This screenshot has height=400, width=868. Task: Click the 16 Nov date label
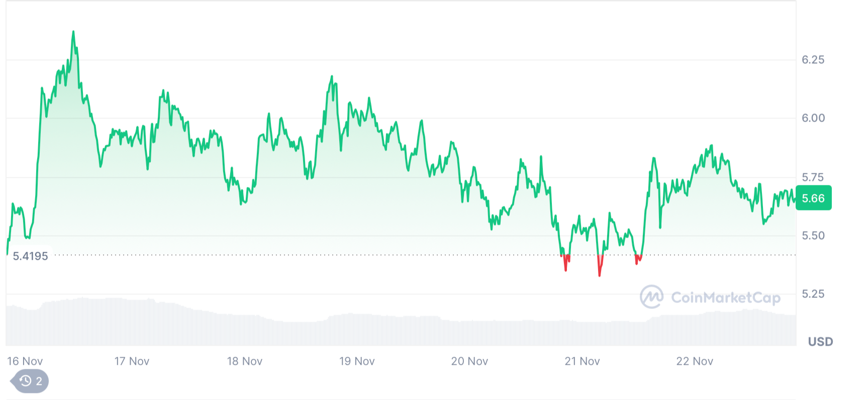[x=25, y=361]
